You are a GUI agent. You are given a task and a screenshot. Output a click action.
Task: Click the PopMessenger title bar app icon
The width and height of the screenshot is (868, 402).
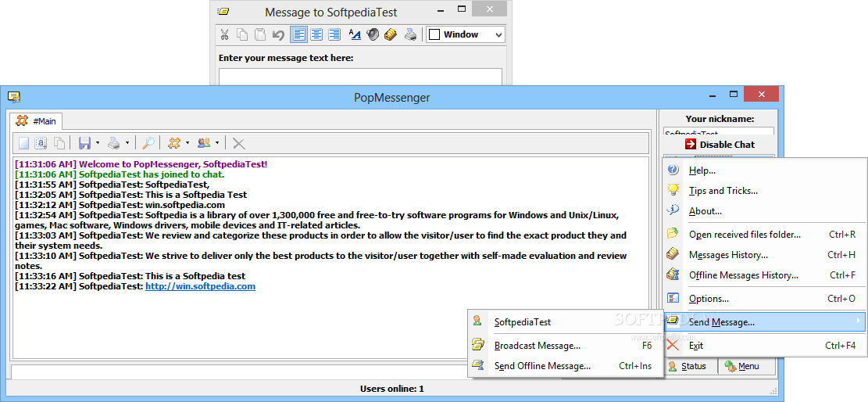(x=14, y=97)
